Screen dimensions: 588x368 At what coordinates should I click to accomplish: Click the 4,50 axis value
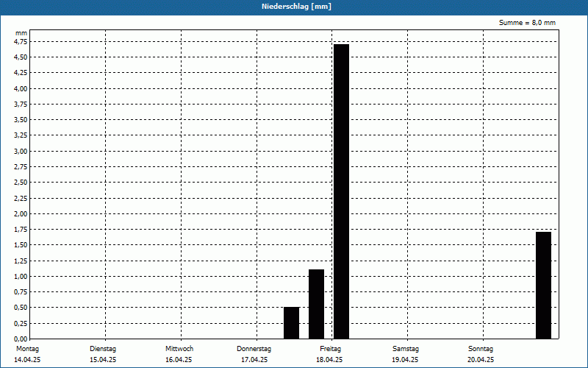coord(21,57)
